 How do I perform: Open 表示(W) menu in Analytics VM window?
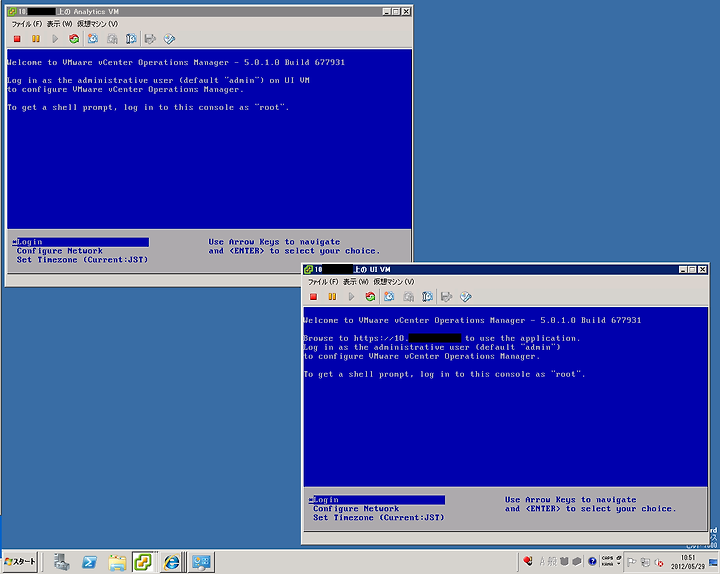(60, 24)
